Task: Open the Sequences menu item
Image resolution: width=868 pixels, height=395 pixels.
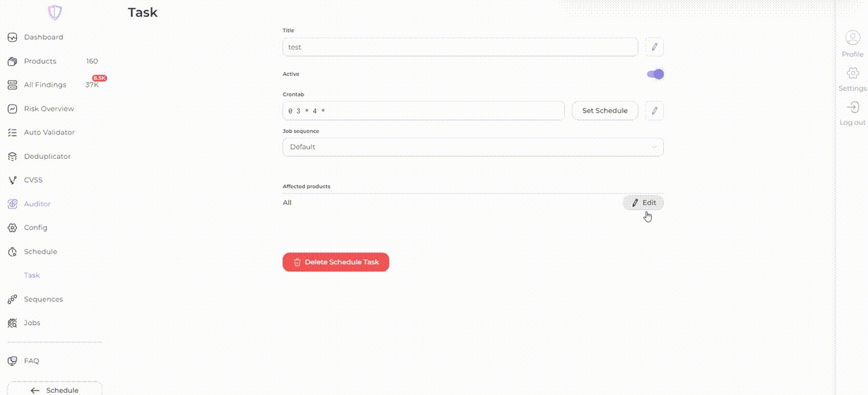Action: pos(43,299)
